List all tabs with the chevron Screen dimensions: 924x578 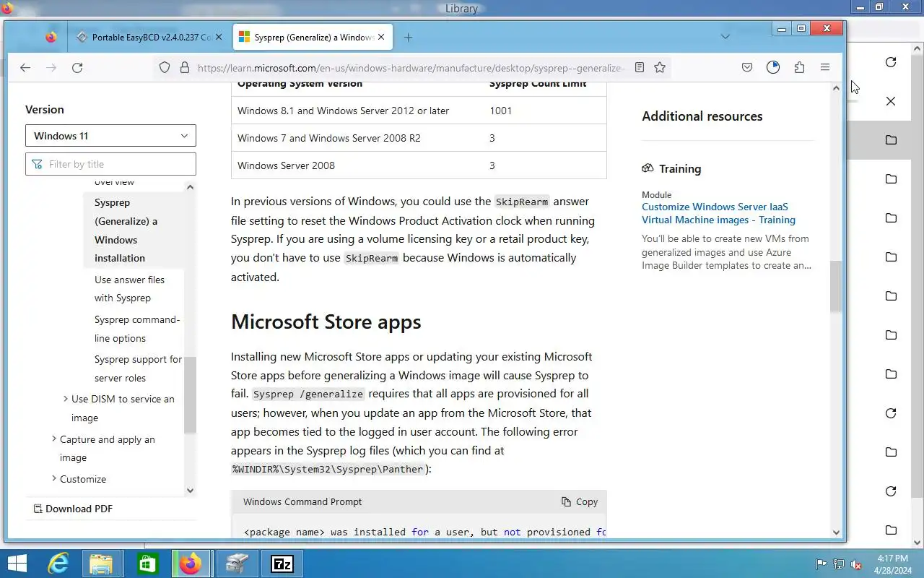pyautogui.click(x=725, y=37)
